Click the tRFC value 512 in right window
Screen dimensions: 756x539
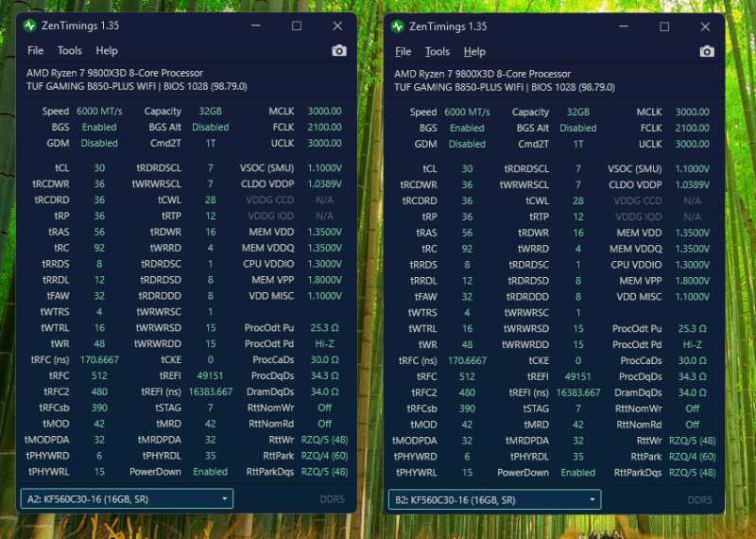point(467,377)
